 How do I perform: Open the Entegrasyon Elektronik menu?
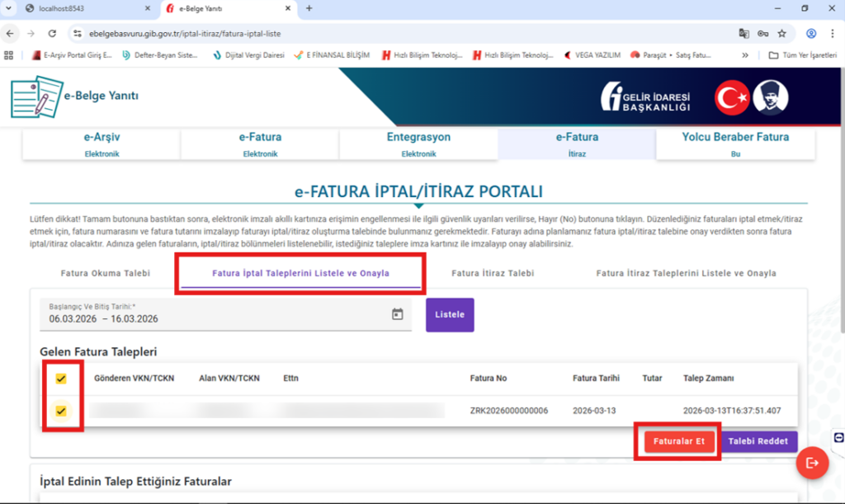[418, 144]
